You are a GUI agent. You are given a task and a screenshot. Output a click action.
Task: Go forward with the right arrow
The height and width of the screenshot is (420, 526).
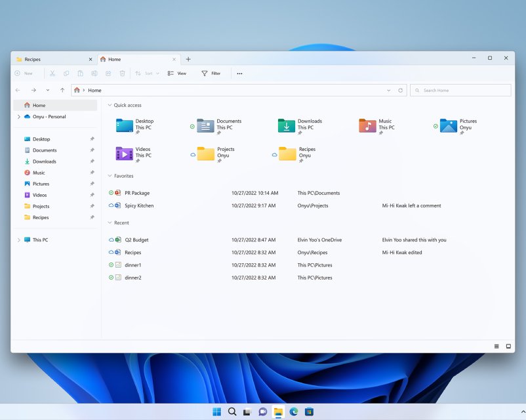[33, 90]
